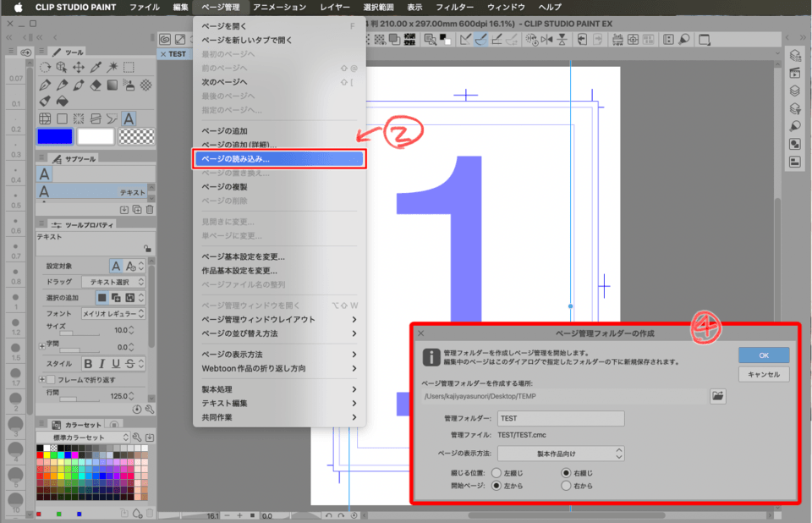Select the 左綴じ binding option
The width and height of the screenshot is (812, 523).
pos(497,472)
